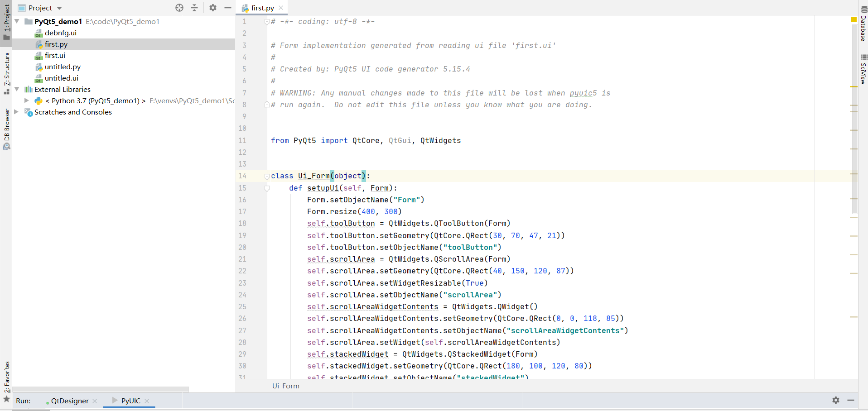Open Project panel settings gear
This screenshot has width=868, height=411.
click(x=213, y=8)
